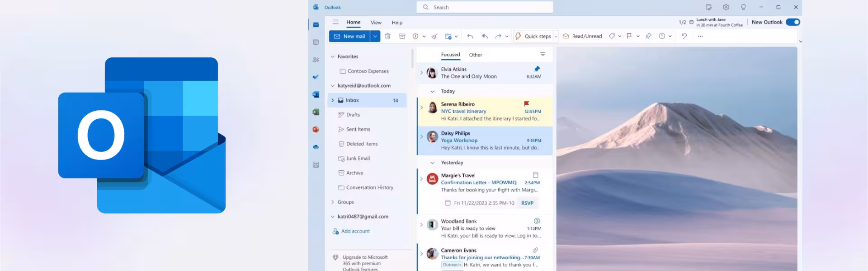
Task: Collapse the katri0487@gmail.com account
Action: pos(333,216)
